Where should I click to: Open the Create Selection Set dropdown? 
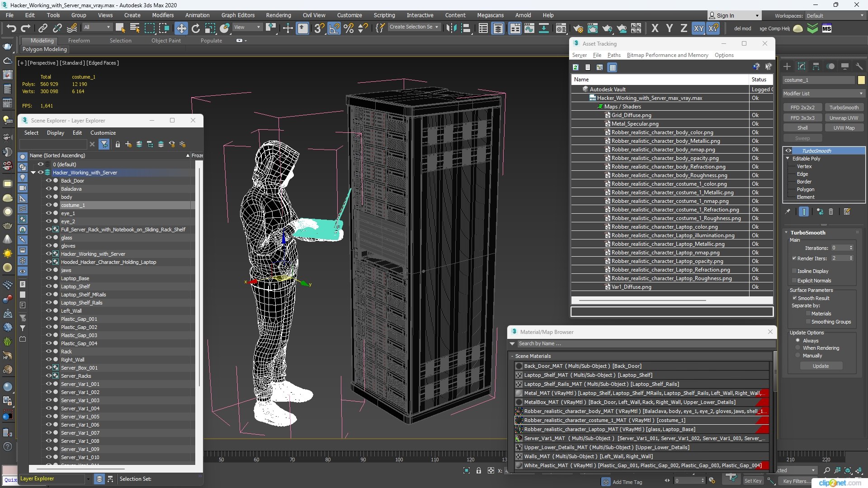414,27
